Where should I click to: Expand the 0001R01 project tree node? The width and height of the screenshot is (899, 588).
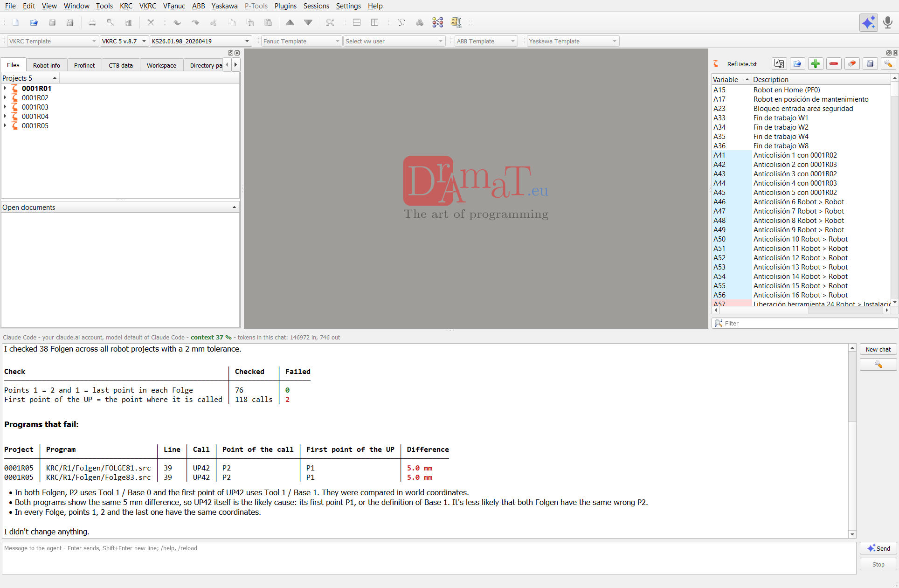point(5,88)
